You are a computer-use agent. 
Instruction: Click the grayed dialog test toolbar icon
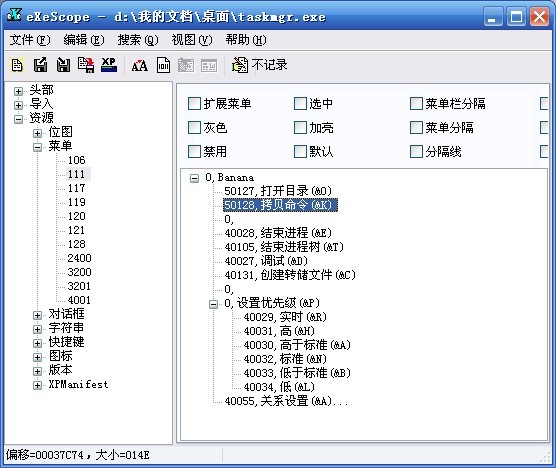pyautogui.click(x=186, y=65)
